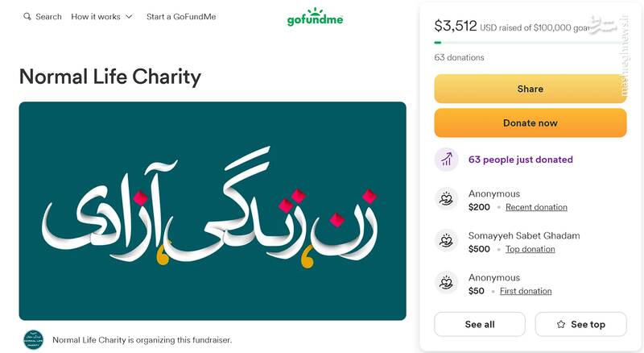This screenshot has width=644, height=353.
Task: Open the First donation link
Action: [x=526, y=291]
